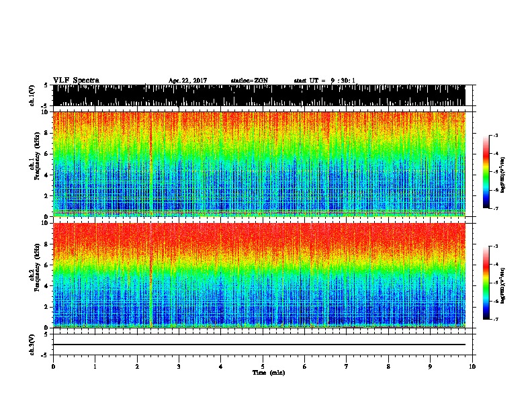Click the flat ch.3 signal line
Viewport: 532px width, 411px height.
pyautogui.click(x=259, y=345)
